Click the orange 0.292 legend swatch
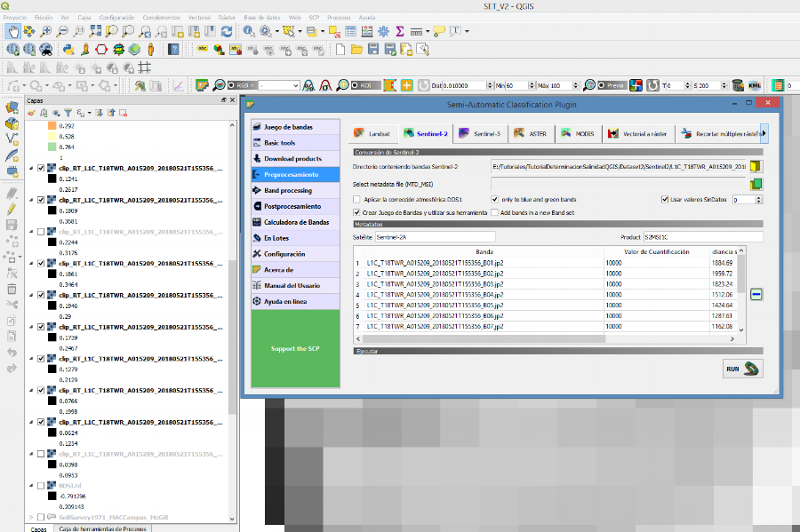This screenshot has height=532, width=800. [52, 126]
